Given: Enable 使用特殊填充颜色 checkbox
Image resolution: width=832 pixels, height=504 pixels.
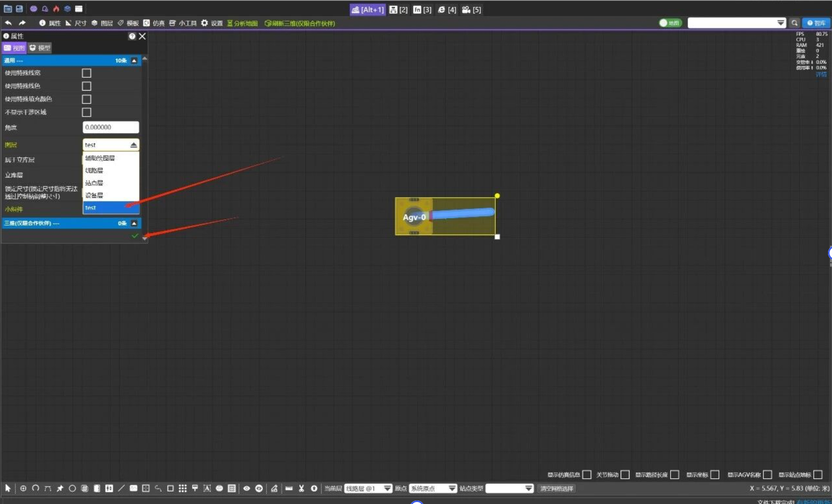Looking at the screenshot, I should coord(87,99).
